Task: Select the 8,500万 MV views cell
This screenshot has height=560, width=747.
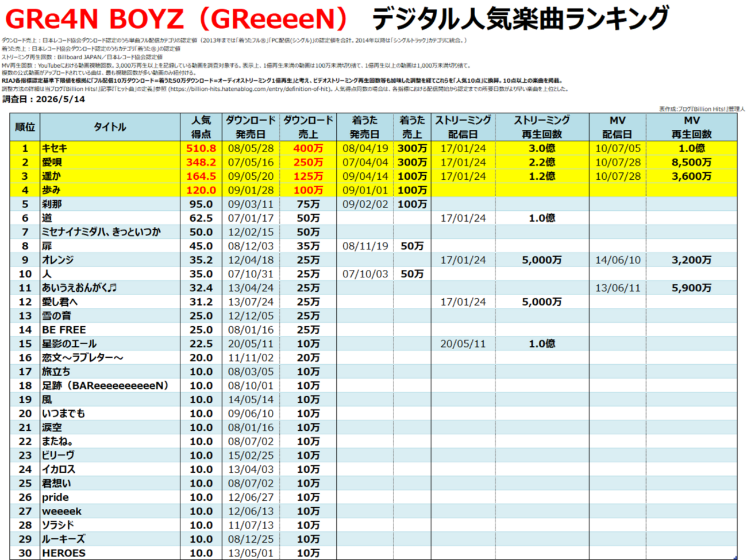Action: tap(692, 162)
